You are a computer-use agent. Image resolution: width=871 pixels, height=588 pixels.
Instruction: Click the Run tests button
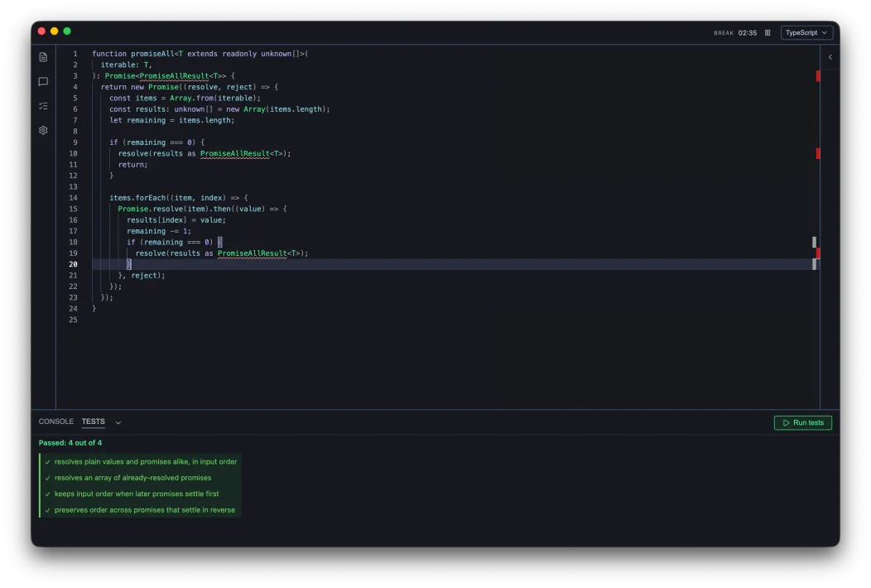pos(802,422)
